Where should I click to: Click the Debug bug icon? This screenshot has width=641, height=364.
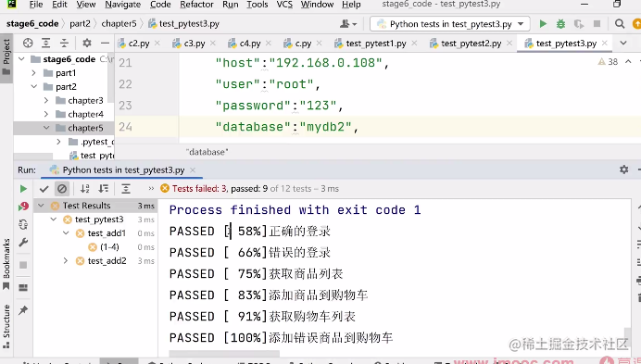click(560, 24)
